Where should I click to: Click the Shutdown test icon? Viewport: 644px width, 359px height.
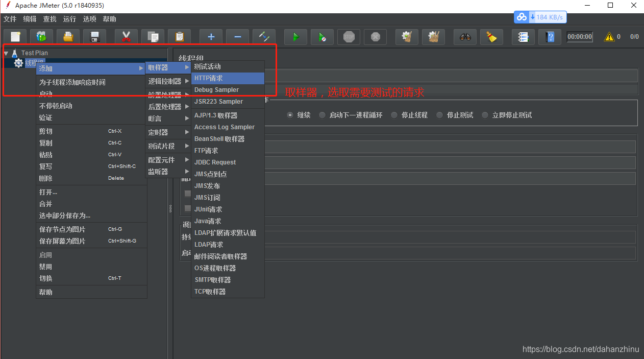375,37
